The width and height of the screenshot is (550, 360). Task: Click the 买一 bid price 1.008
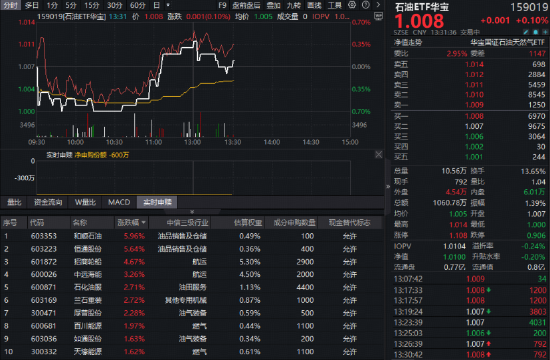tap(474, 116)
